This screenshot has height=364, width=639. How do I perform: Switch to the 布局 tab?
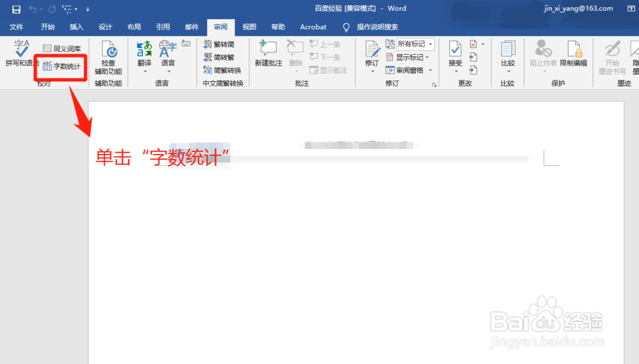point(134,27)
